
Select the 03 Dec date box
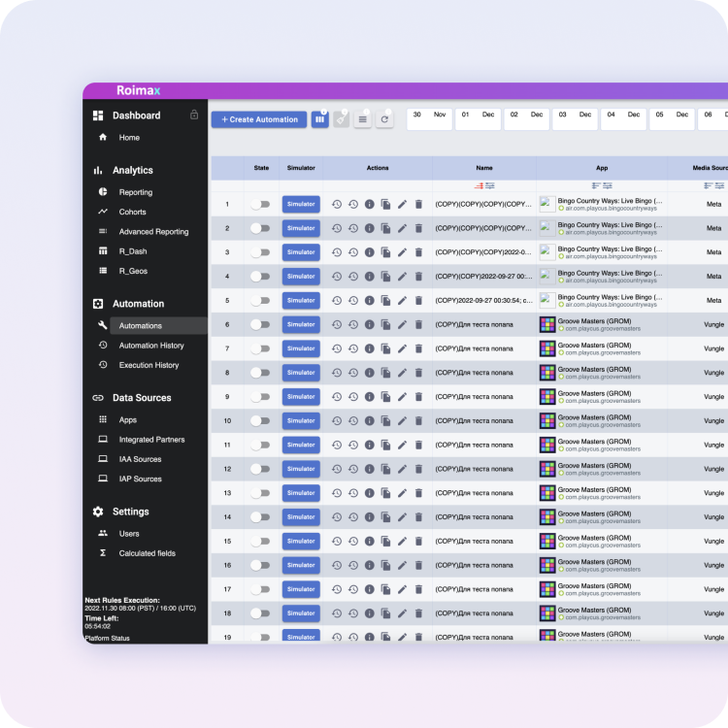[575, 119]
